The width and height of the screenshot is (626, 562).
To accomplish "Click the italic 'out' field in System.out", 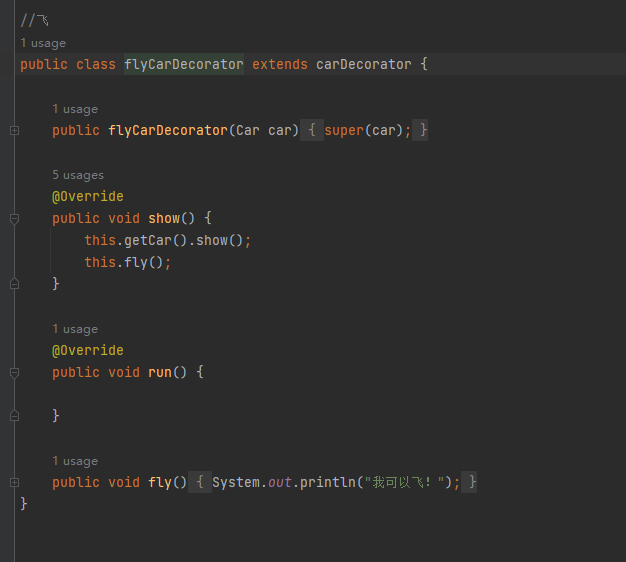I will point(280,482).
